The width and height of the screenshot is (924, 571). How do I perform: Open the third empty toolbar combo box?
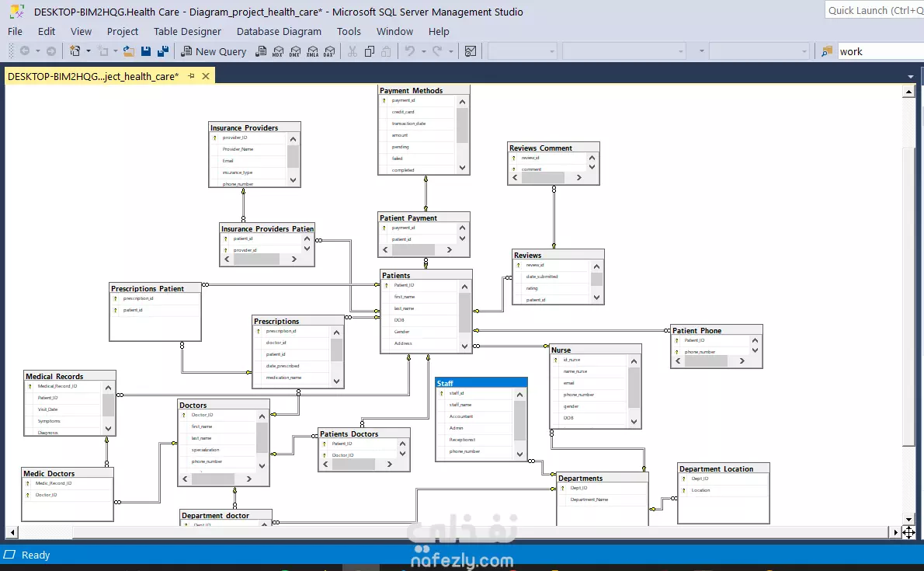pyautogui.click(x=759, y=51)
